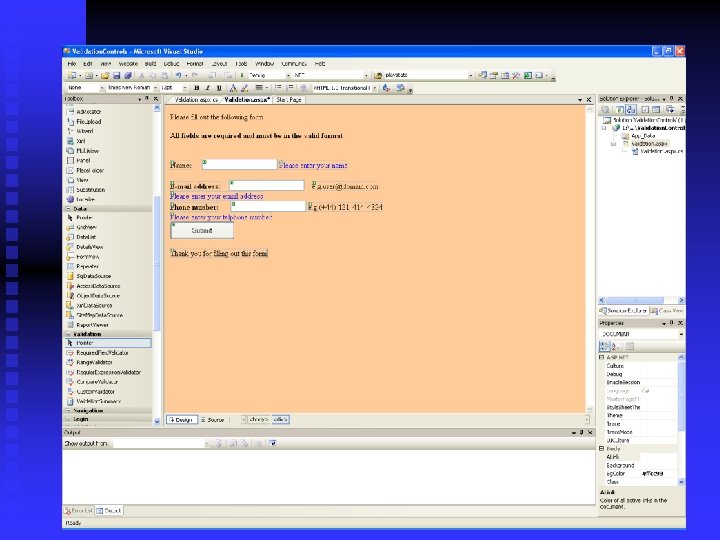Collapse the ASP.NET category in Properties
This screenshot has width=720, height=540.
602,357
